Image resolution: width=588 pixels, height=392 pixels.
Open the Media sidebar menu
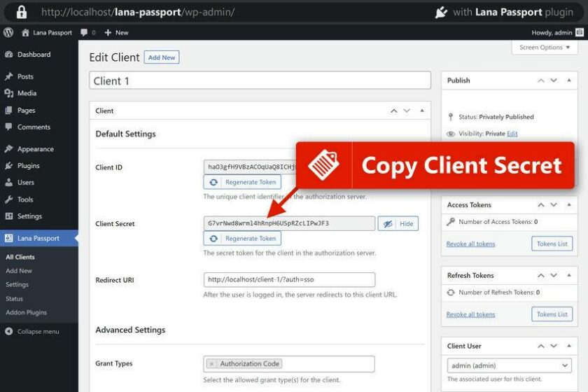tap(27, 93)
